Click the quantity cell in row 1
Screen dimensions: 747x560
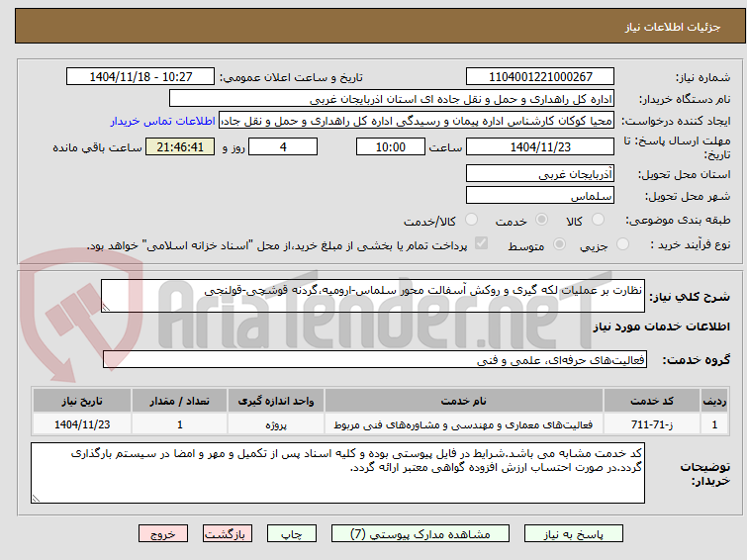(180, 424)
